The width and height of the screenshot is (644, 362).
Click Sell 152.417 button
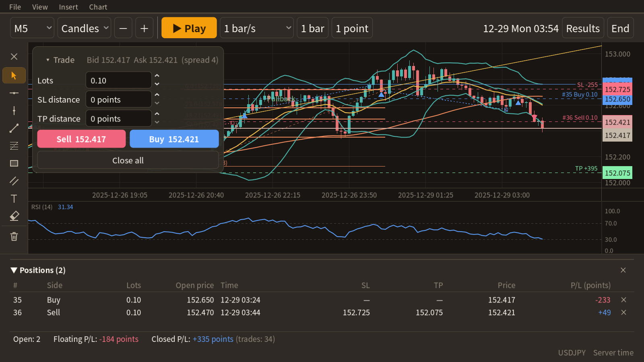(x=81, y=139)
